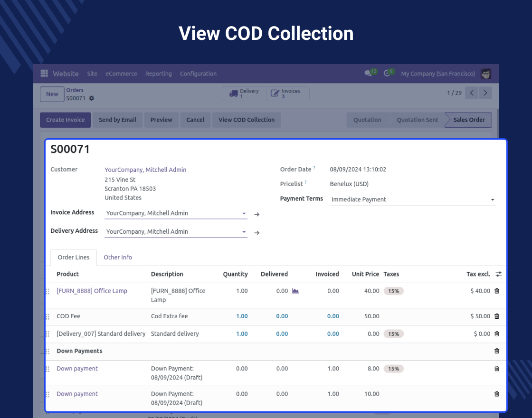532x418 pixels.
Task: Grab drag handle of Office Lamp line
Action: 47,291
